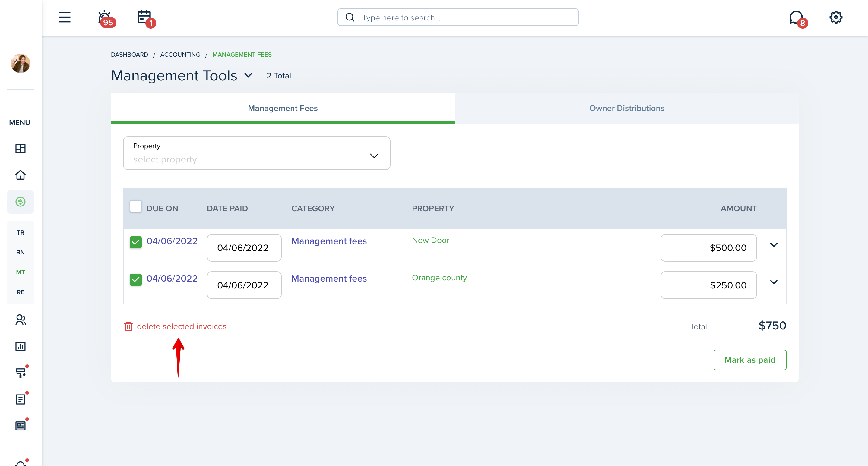The image size is (868, 466).
Task: Open the TR submenu item
Action: [x=21, y=232]
